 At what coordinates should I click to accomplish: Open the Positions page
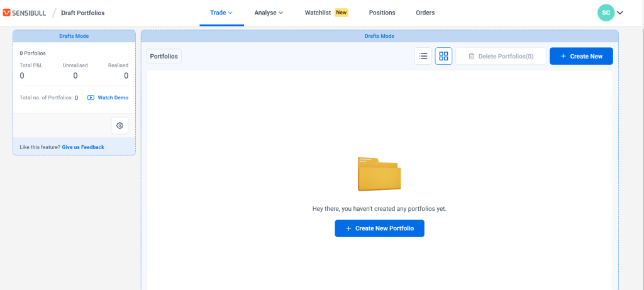(382, 13)
